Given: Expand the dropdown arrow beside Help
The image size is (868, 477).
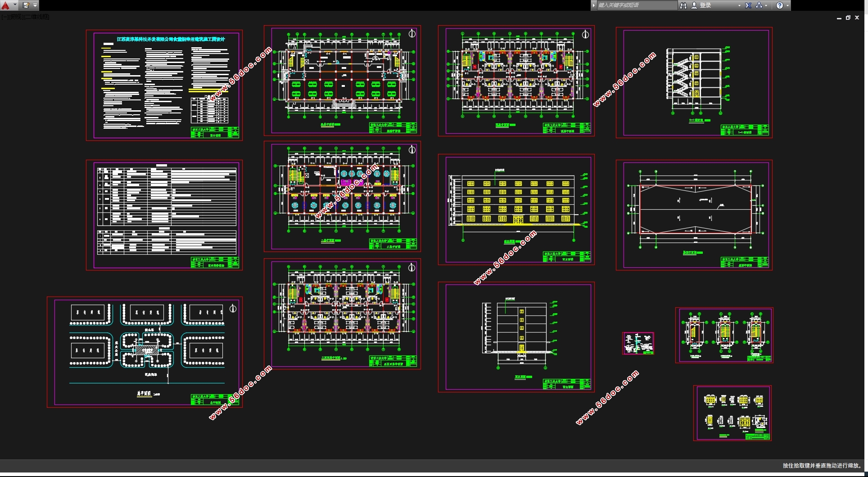Looking at the screenshot, I should (787, 5).
